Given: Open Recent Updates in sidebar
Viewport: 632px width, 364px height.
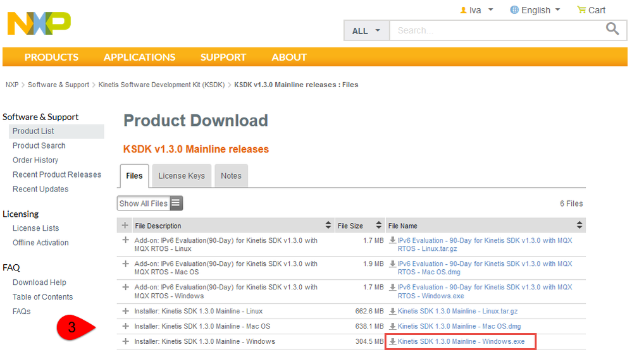Looking at the screenshot, I should pos(40,189).
